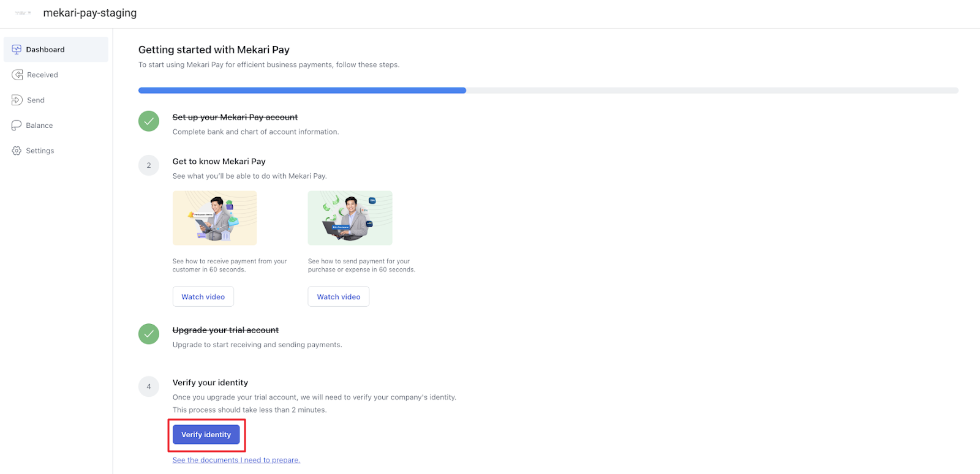Viewport: 980px width, 474px height.
Task: Open the Balance menu item
Action: [56, 126]
